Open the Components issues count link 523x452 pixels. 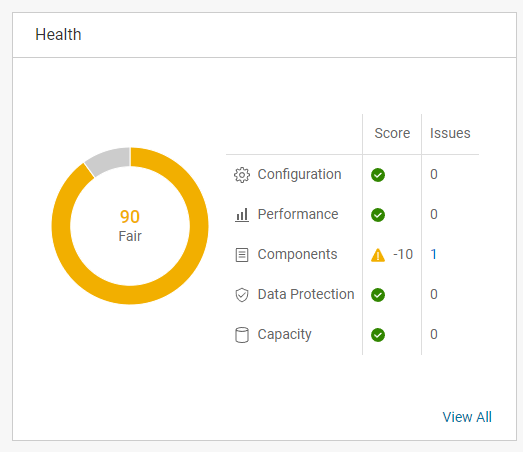433,255
